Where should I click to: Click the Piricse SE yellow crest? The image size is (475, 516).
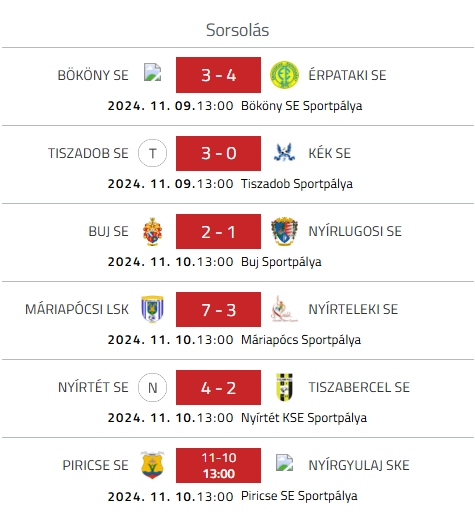152,465
